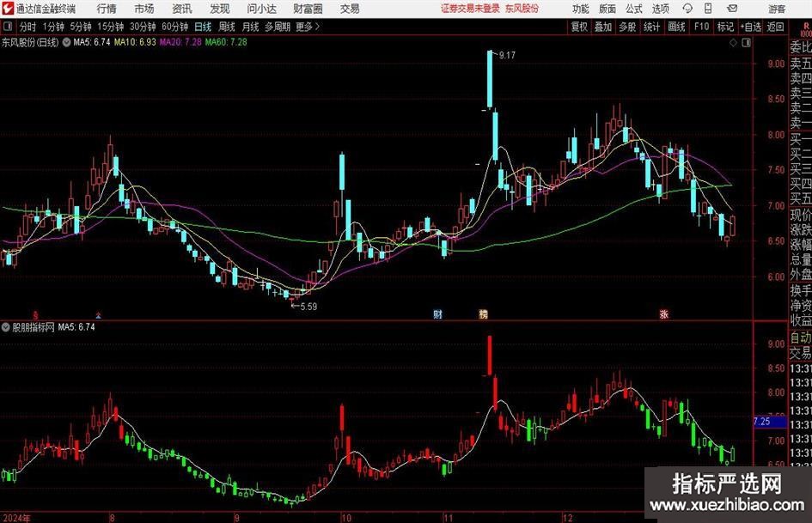Open the 财富圈 menu
This screenshot has height=523, width=812.
tap(308, 9)
